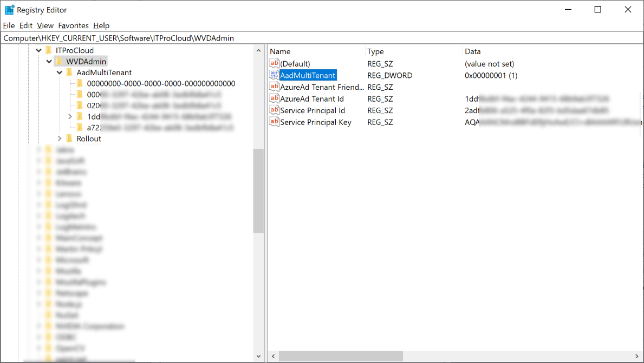
Task: Collapse the AadMultiTenant tree node
Action: (59, 72)
